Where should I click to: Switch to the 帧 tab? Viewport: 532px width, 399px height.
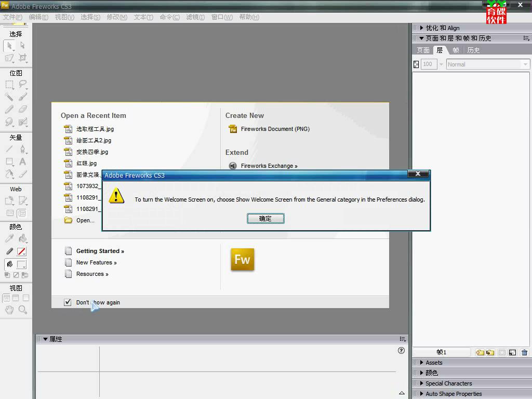[456, 50]
